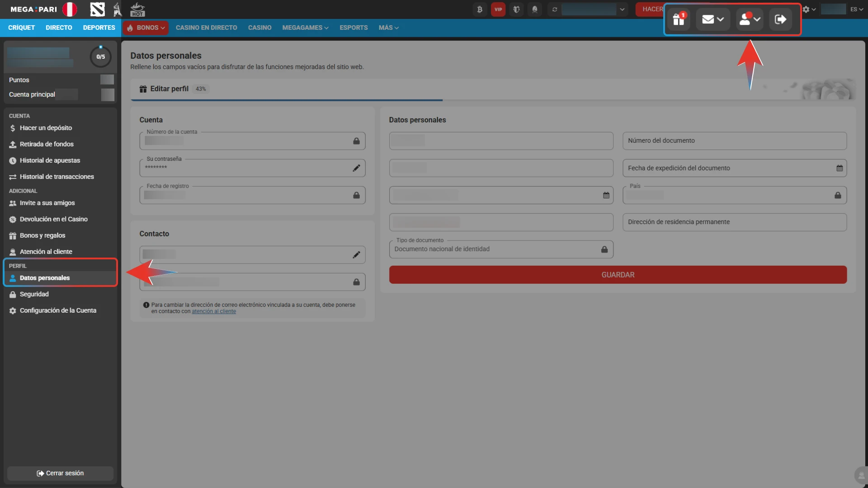Open the atención al cliente link
The image size is (868, 488).
[x=214, y=311]
